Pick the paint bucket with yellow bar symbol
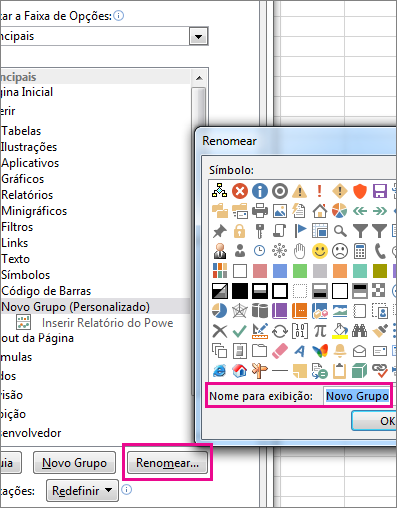Image resolution: width=397 pixels, height=508 pixels. [x=340, y=331]
